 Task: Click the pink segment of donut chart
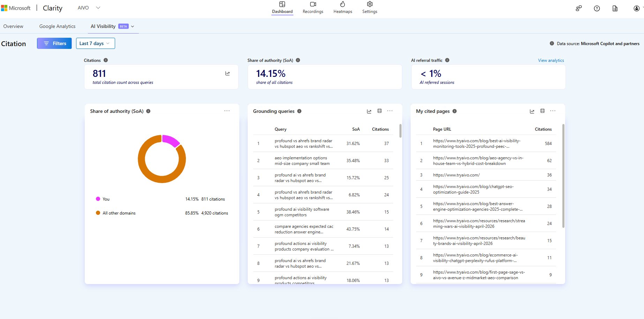click(171, 140)
